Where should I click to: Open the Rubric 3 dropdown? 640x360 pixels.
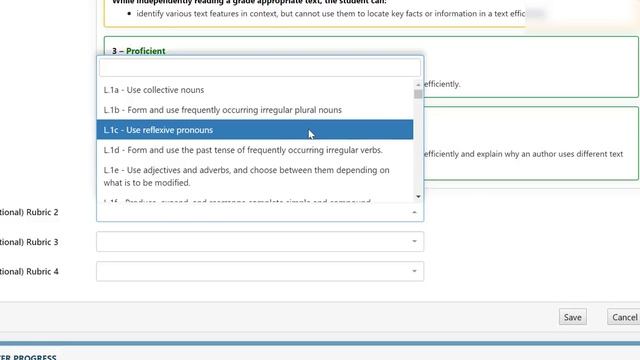tap(260, 242)
